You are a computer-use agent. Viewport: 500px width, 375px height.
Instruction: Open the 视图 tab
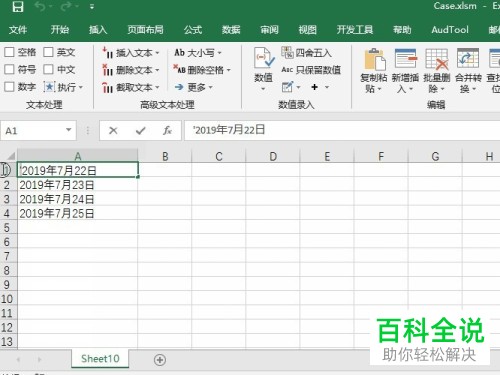pyautogui.click(x=307, y=30)
